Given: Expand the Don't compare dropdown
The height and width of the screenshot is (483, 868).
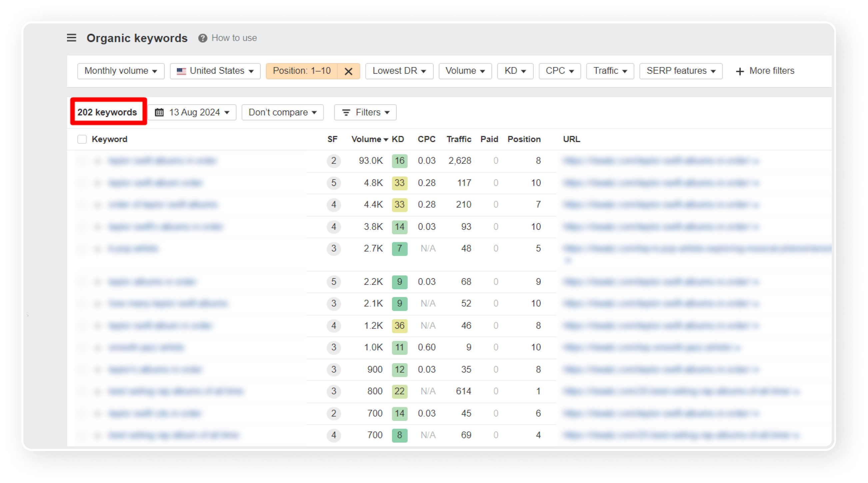Looking at the screenshot, I should (x=282, y=112).
